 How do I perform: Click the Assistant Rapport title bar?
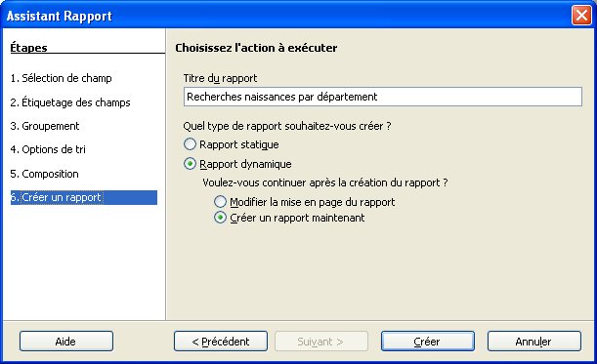coord(285,16)
